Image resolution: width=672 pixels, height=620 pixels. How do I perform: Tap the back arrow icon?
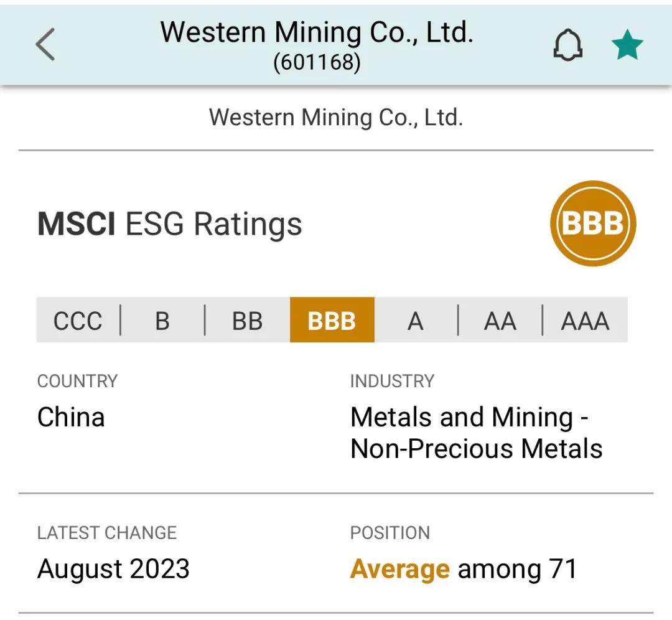coord(45,44)
